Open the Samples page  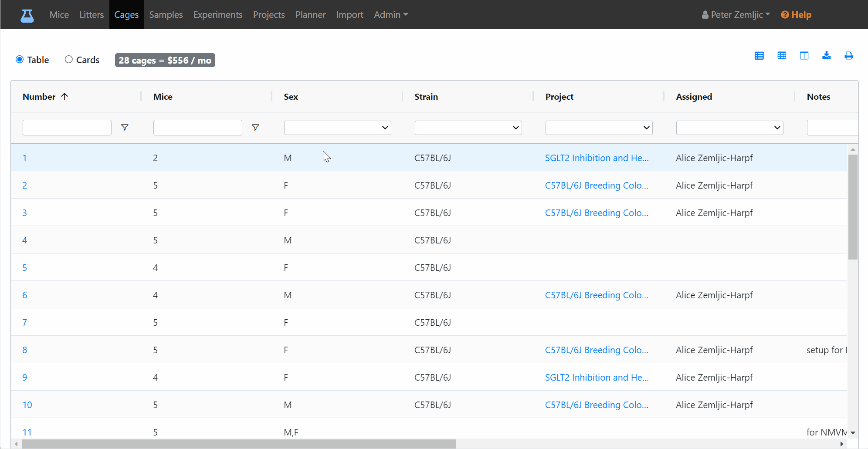coord(166,15)
